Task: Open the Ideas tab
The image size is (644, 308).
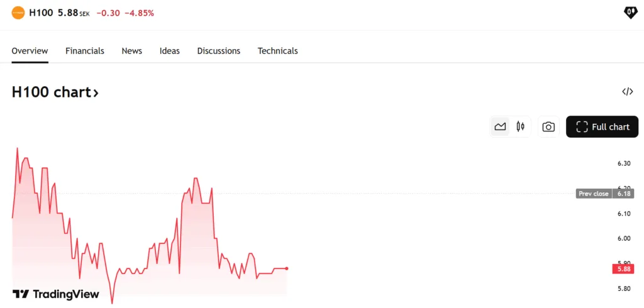Action: tap(170, 51)
